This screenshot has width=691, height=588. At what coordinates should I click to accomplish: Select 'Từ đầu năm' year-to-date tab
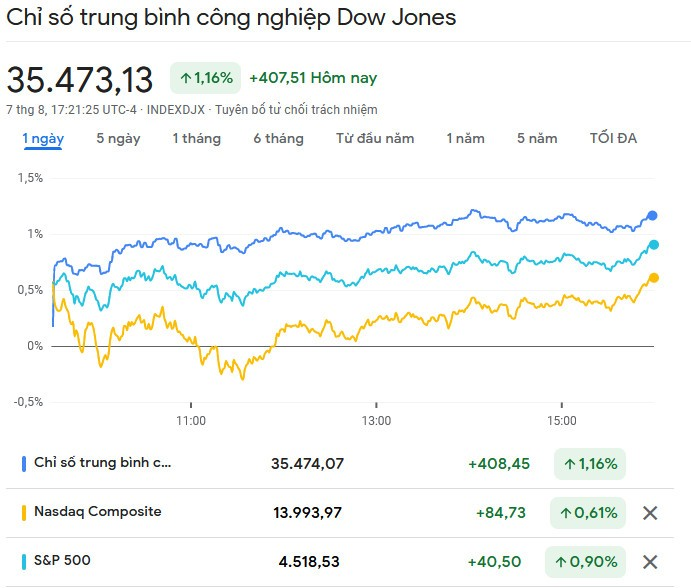coord(375,139)
